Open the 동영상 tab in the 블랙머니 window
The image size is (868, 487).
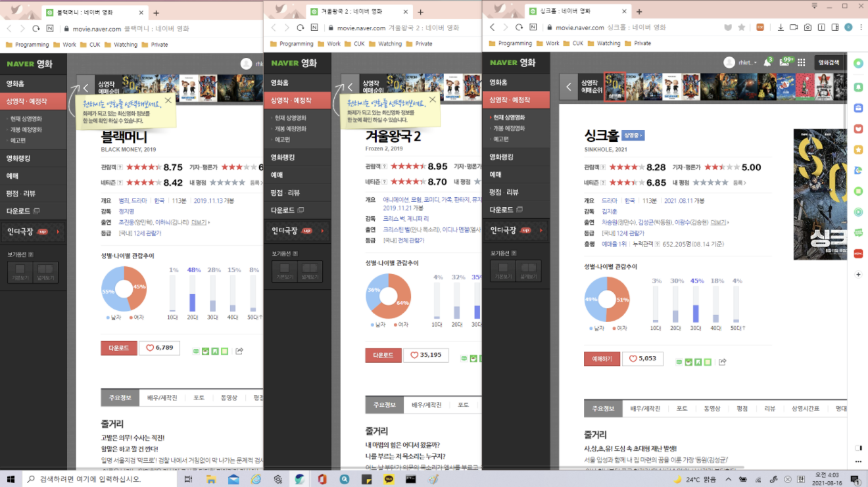point(229,398)
